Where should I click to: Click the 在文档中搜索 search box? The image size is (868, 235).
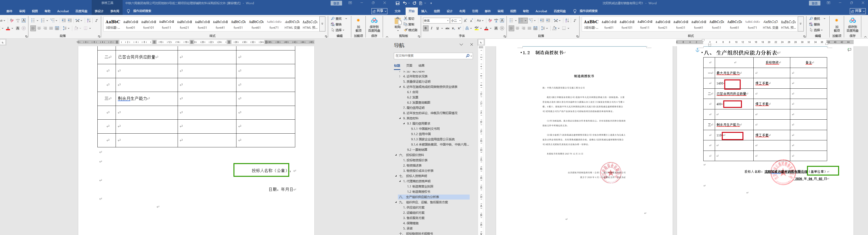tap(430, 56)
